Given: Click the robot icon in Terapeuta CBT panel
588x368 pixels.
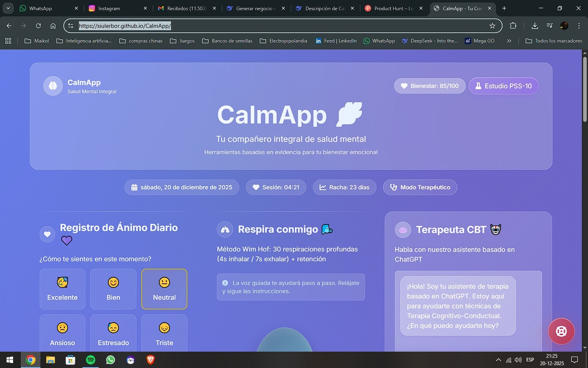Looking at the screenshot, I should point(403,230).
